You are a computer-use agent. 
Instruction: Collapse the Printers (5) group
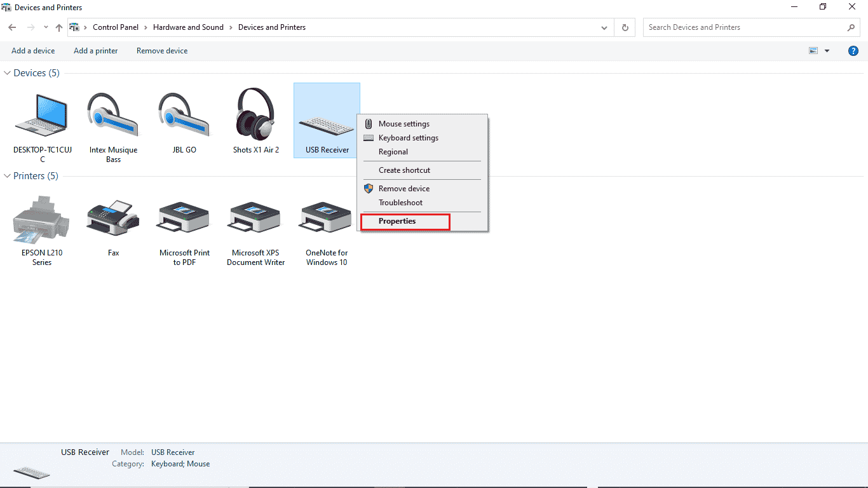8,176
